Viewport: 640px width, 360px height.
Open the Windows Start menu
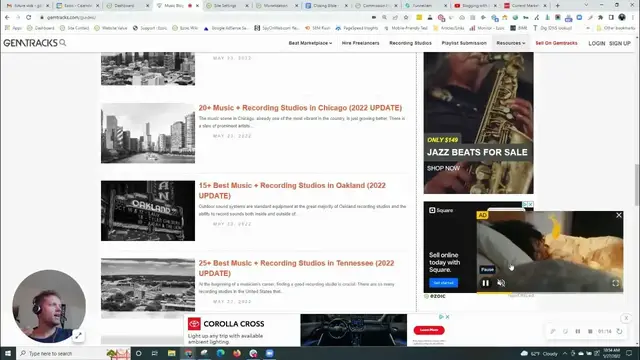point(8,353)
